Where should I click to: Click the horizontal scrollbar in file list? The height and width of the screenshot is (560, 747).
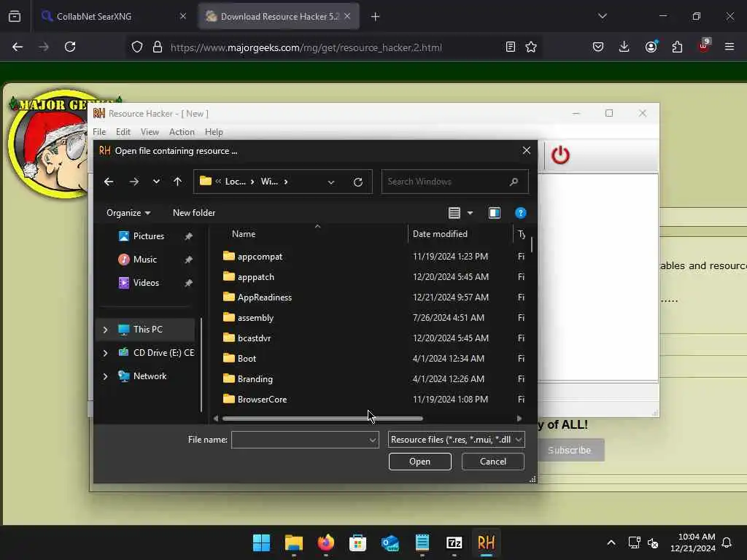pyautogui.click(x=322, y=419)
